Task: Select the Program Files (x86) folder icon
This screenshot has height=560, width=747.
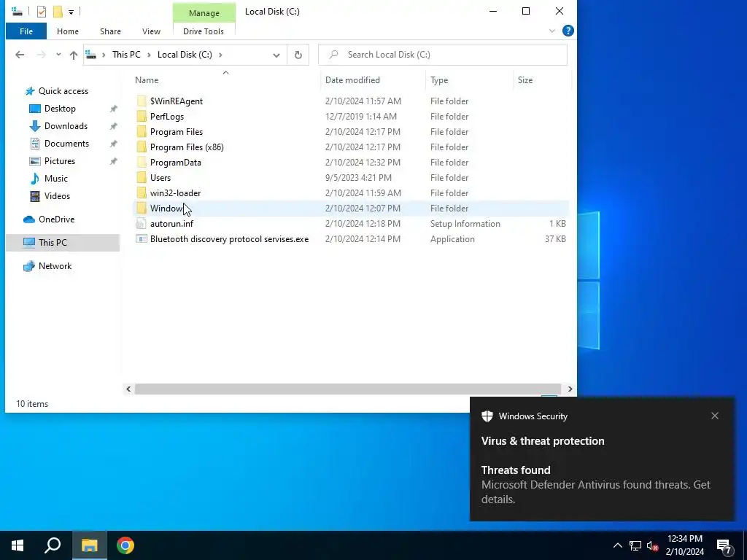Action: click(x=142, y=147)
